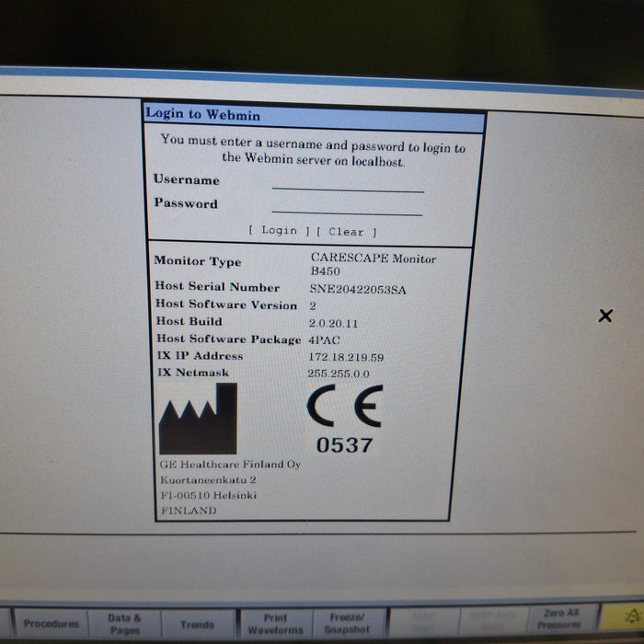Click the Monitor Type label

[x=198, y=261]
